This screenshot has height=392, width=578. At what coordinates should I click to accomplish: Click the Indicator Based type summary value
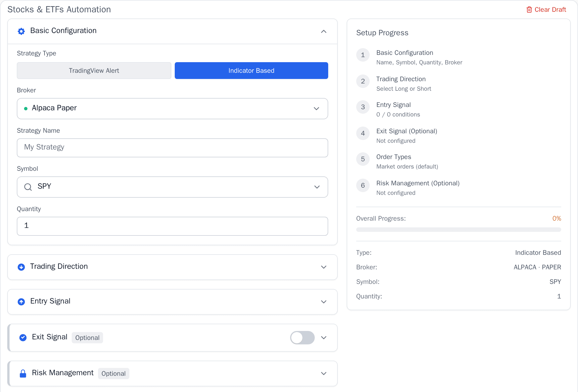pos(538,253)
